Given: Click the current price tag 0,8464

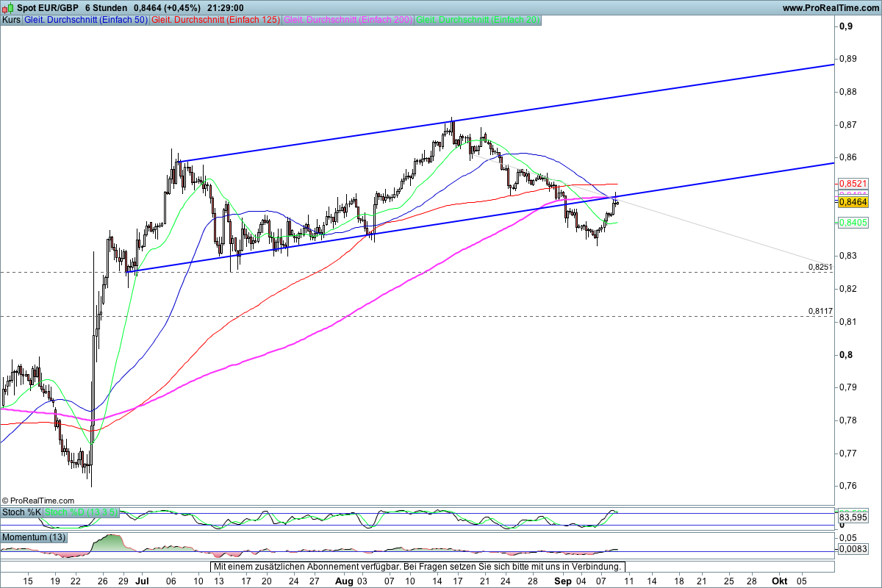Looking at the screenshot, I should (x=853, y=201).
